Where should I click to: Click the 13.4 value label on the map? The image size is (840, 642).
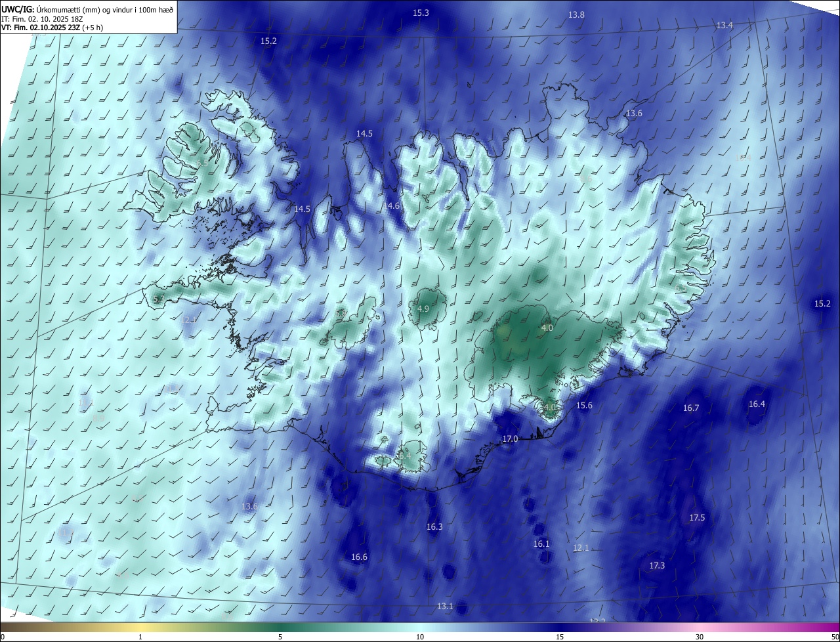(724, 25)
